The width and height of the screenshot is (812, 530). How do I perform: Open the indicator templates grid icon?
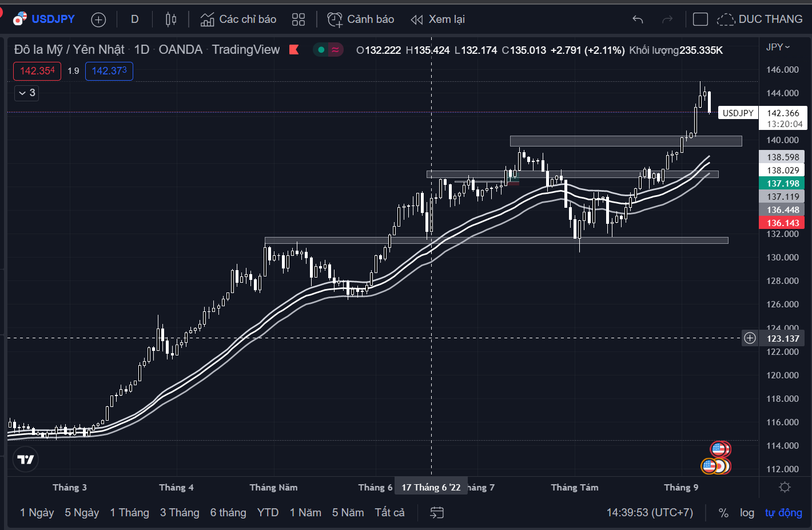click(x=298, y=19)
